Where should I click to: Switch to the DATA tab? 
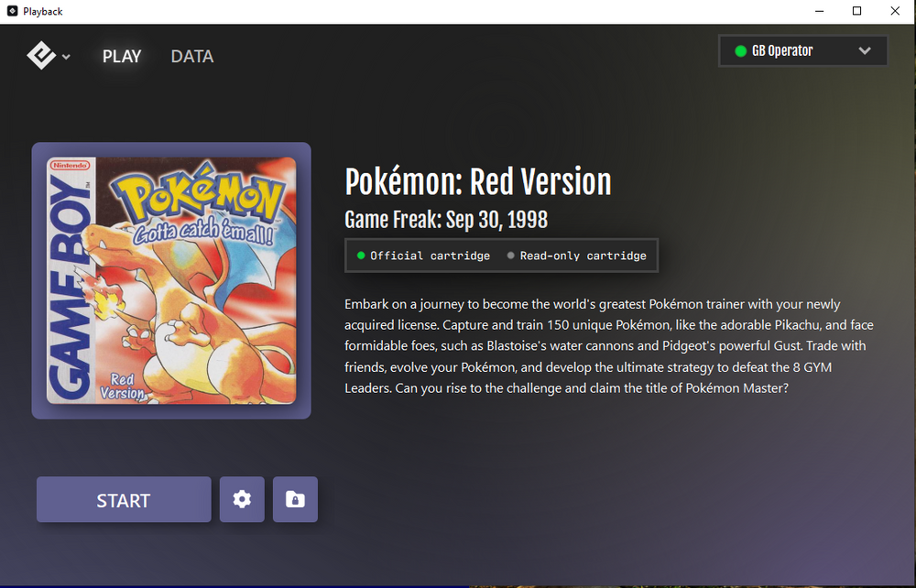[191, 56]
